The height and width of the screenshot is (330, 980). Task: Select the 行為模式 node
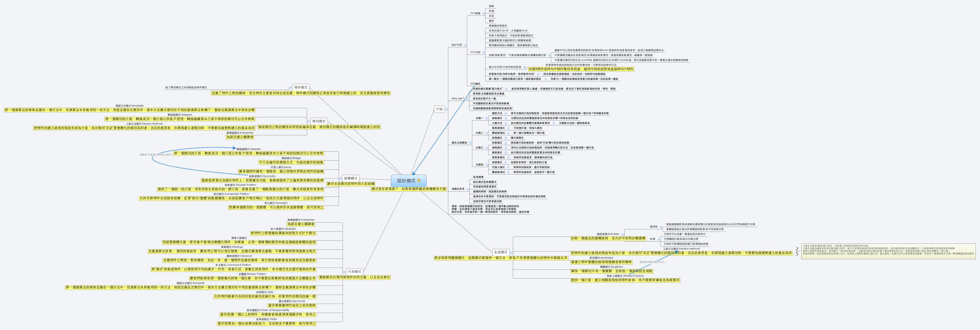coord(355,272)
